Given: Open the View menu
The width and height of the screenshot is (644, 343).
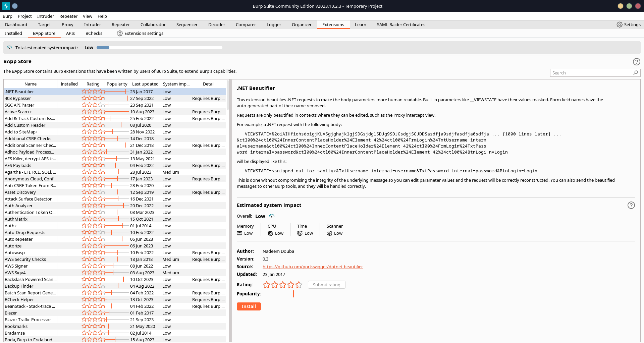Looking at the screenshot, I should pos(87,16).
